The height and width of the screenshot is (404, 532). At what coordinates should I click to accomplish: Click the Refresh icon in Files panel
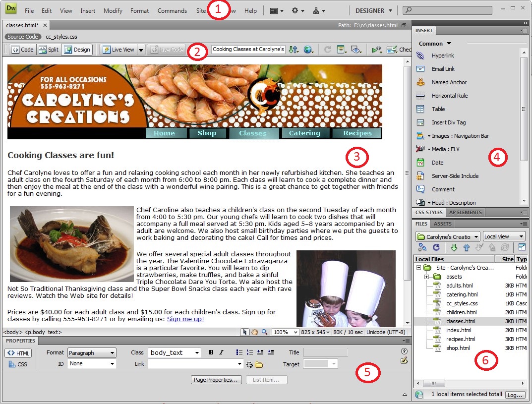tap(436, 248)
